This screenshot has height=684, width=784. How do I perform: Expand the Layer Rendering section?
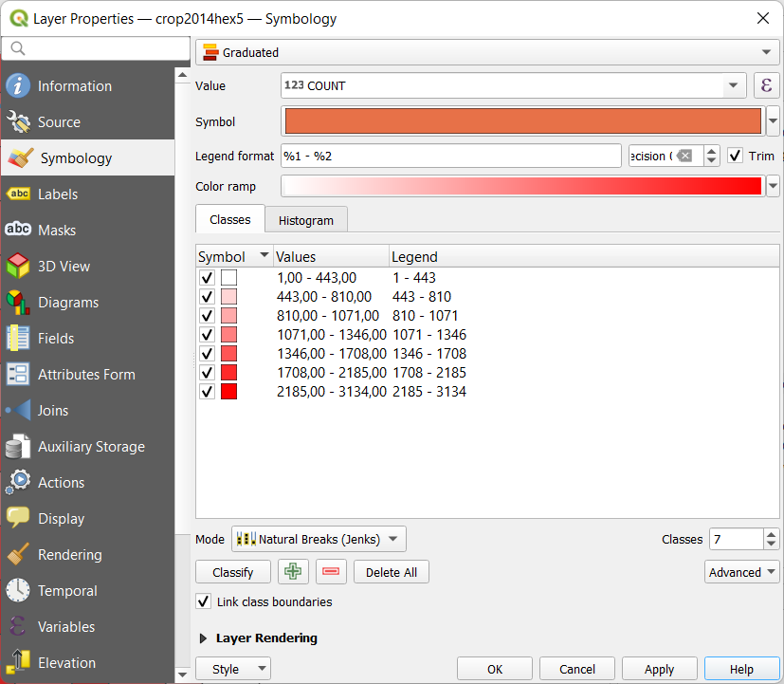pyautogui.click(x=204, y=638)
